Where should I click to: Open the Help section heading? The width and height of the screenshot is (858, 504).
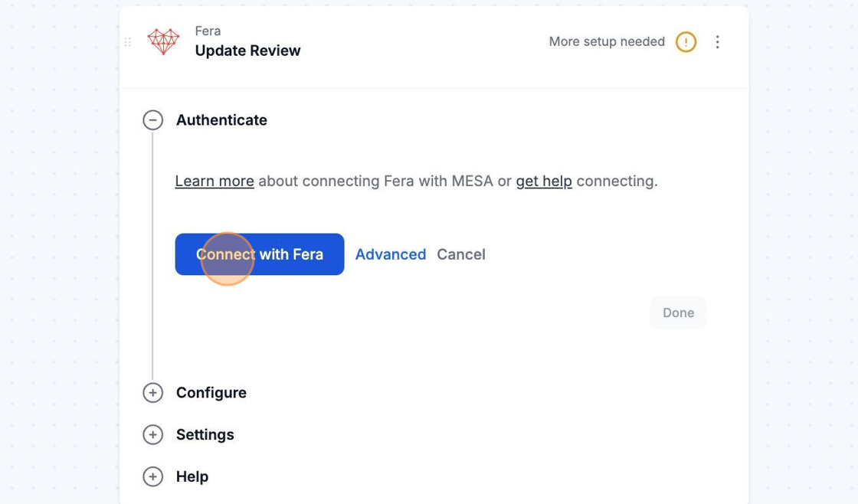192,477
